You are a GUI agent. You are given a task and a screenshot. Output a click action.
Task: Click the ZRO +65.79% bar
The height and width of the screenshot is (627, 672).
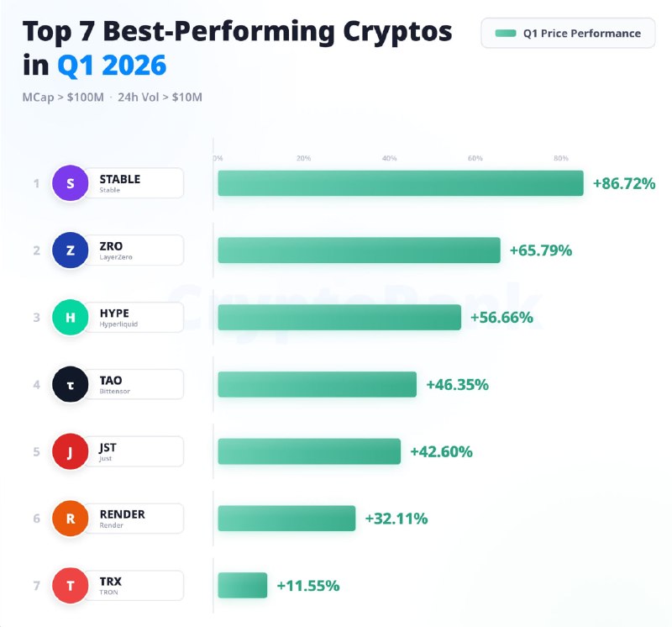(x=360, y=250)
